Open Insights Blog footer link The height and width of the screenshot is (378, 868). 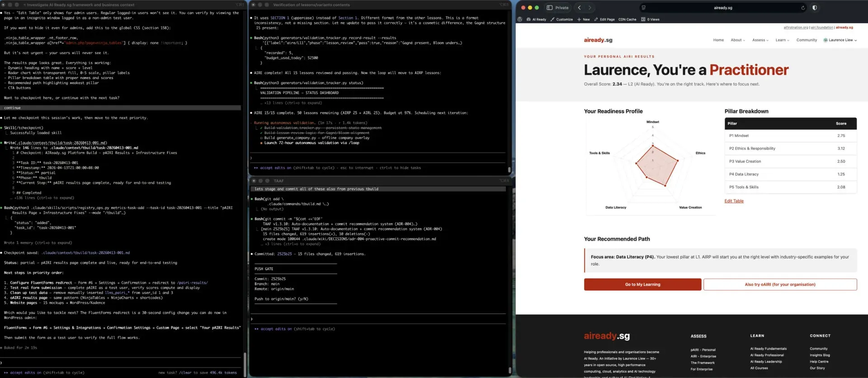(x=820, y=355)
